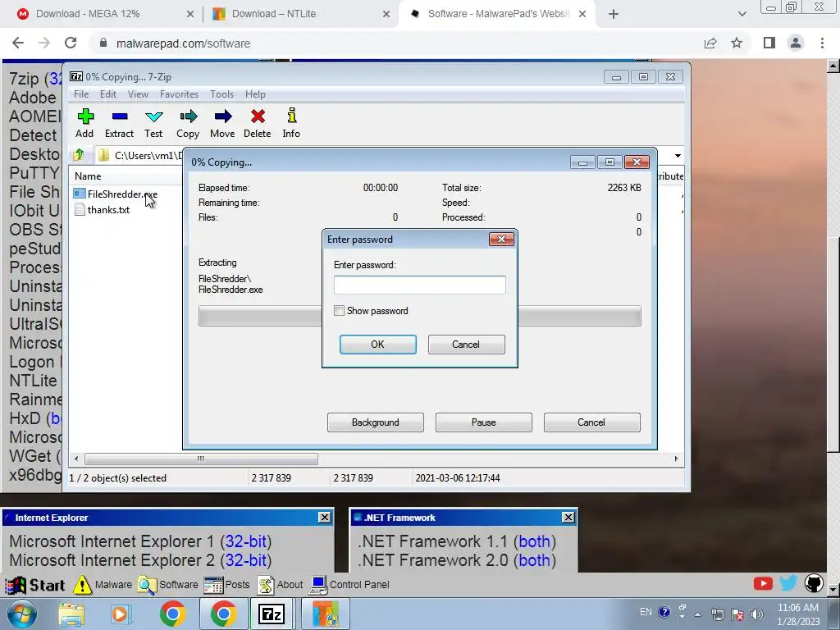
Task: Bookmark this page with the star icon
Action: (x=737, y=43)
